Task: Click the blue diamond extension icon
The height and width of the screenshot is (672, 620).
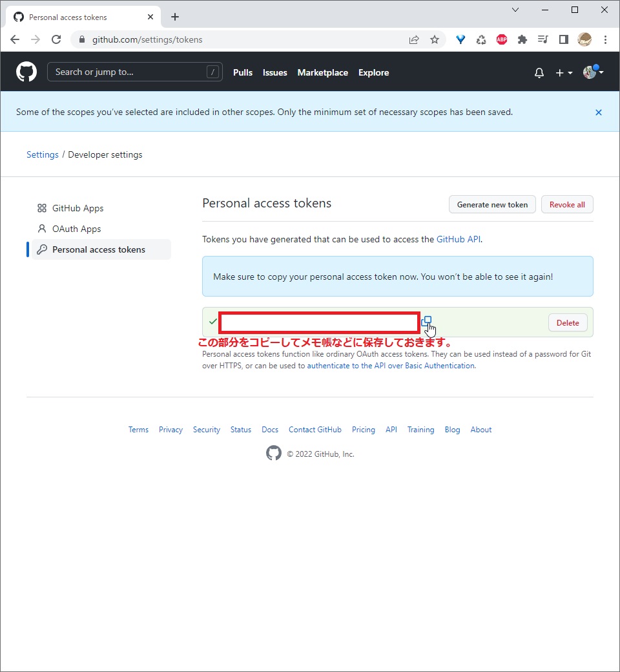Action: [x=460, y=40]
